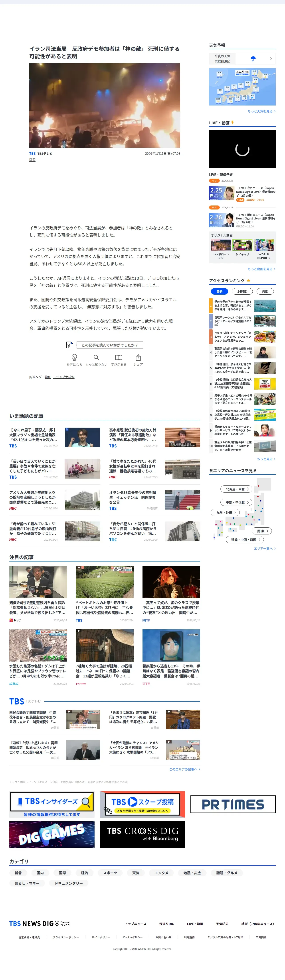Select 国内 category chip
The height and width of the screenshot is (980, 285).
40,873
